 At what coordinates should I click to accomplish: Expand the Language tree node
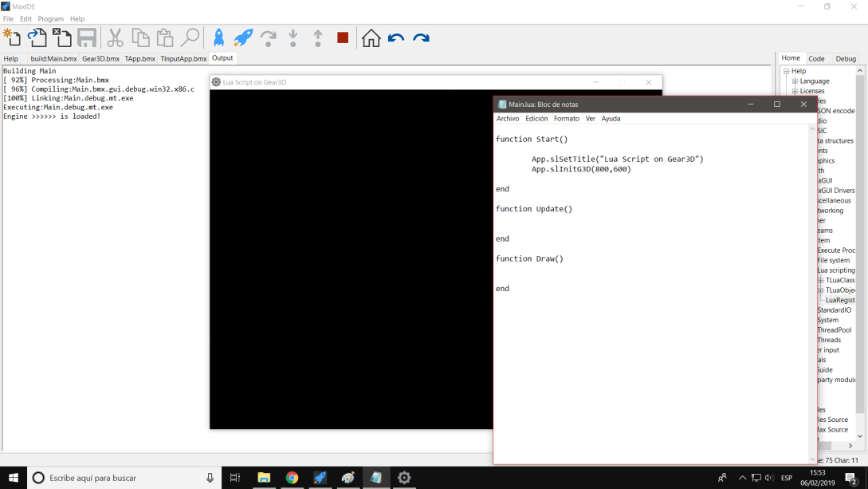[x=795, y=81]
